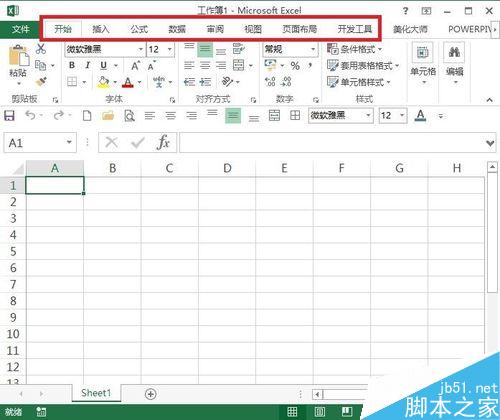Switch to Page Layout view in status bar
The width and height of the screenshot is (500, 420).
click(319, 412)
